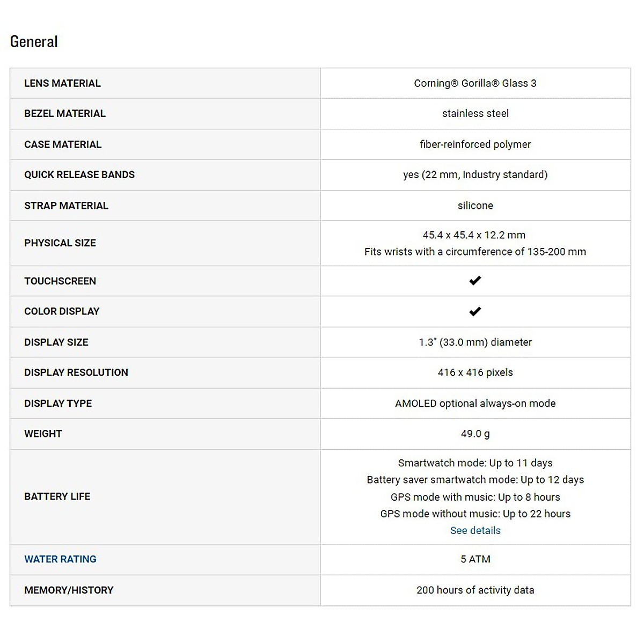Click the 45.4 x 45.4 x 12.2 mm size text

[474, 235]
